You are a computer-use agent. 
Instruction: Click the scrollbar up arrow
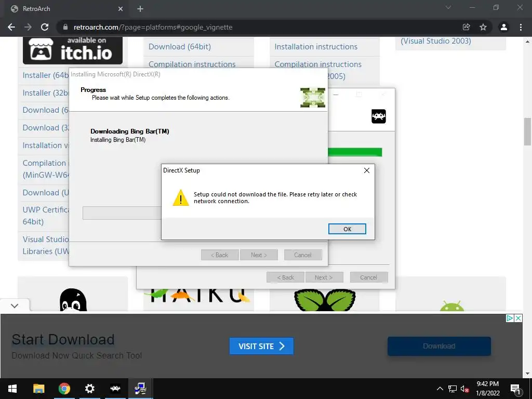coord(527,42)
